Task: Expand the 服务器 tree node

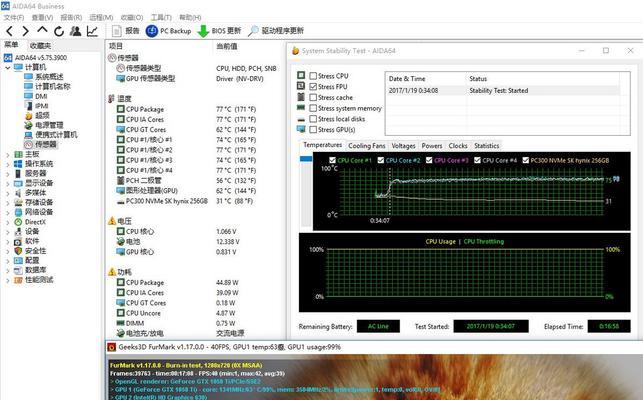Action: (x=7, y=174)
